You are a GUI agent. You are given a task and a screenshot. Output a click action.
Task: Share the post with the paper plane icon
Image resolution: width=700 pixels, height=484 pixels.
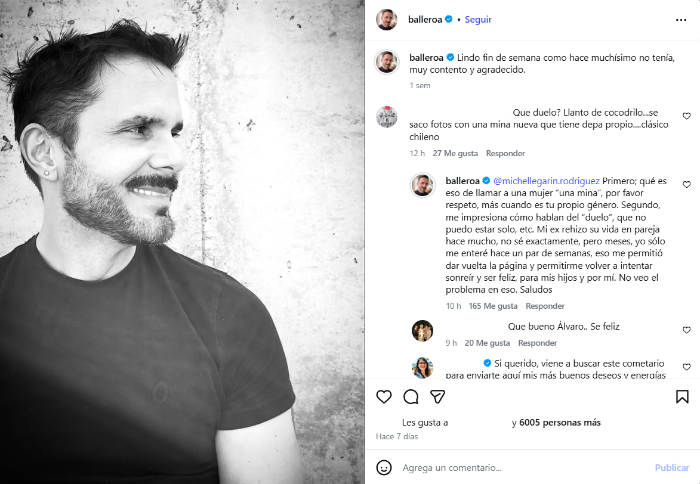point(437,397)
